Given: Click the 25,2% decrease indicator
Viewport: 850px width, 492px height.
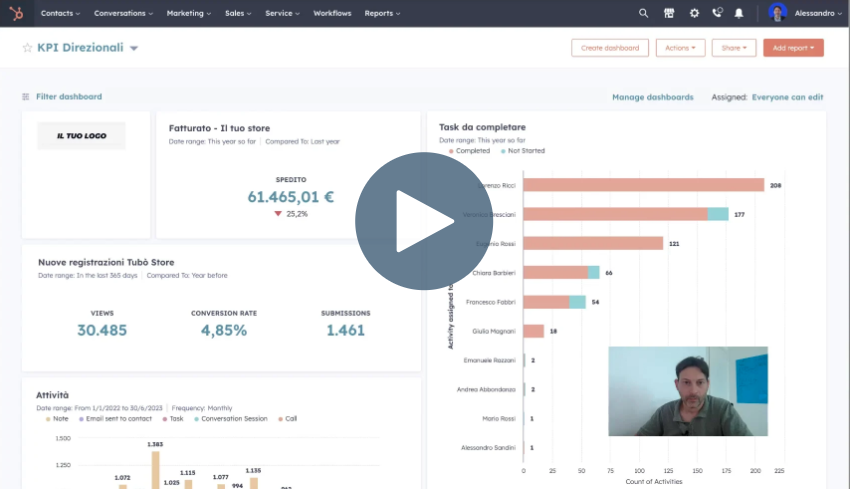Looking at the screenshot, I should pyautogui.click(x=291, y=213).
